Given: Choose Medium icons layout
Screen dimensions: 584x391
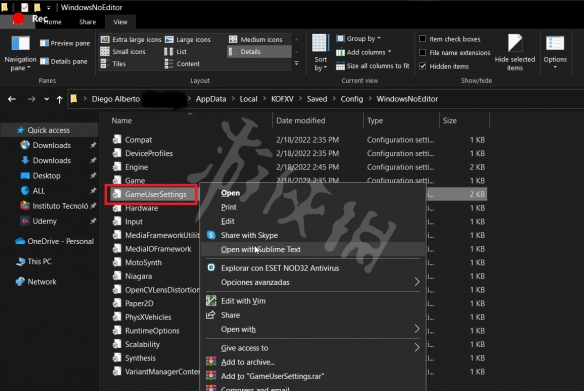Looking at the screenshot, I should (256, 39).
